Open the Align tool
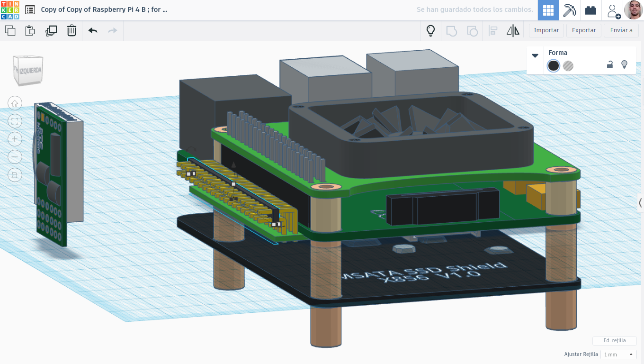 [493, 31]
